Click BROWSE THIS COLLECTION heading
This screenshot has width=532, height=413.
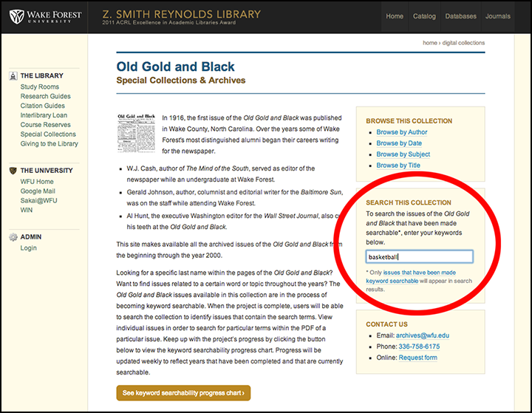[409, 121]
